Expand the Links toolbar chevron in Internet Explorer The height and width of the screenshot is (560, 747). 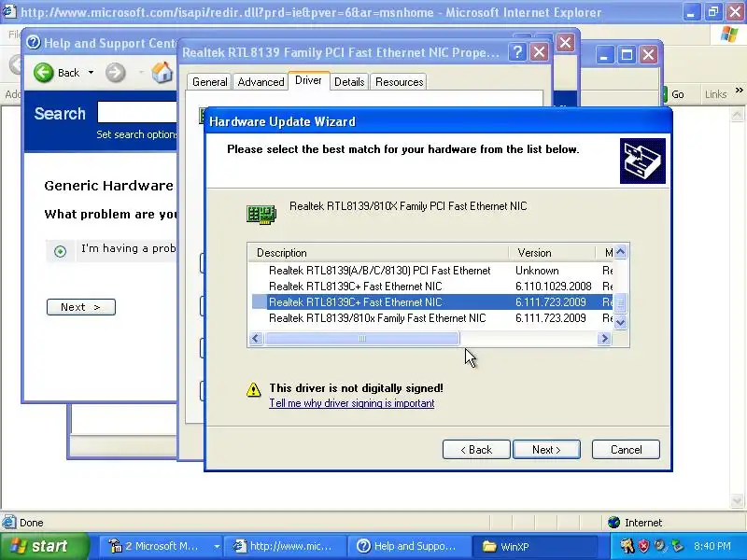(739, 90)
